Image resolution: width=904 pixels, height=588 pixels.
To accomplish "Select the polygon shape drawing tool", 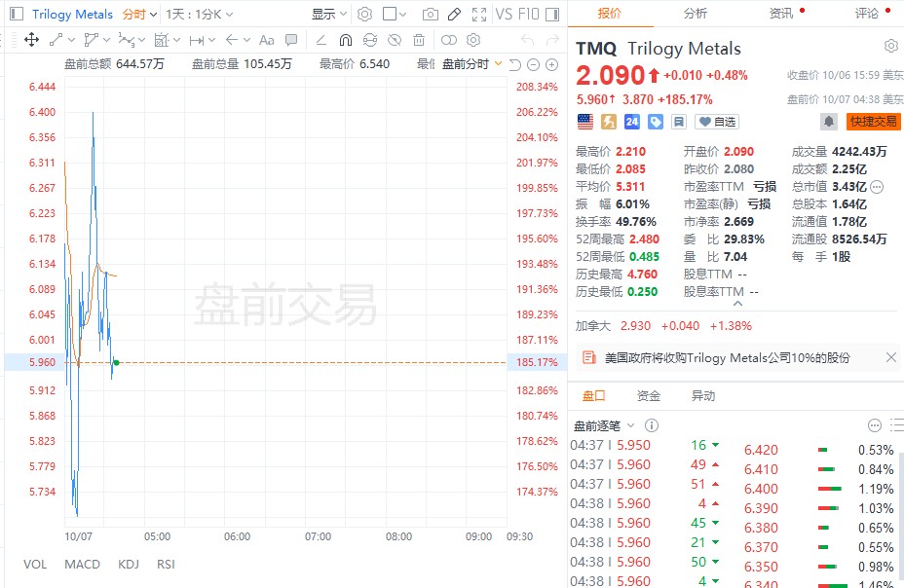I will click(x=92, y=40).
